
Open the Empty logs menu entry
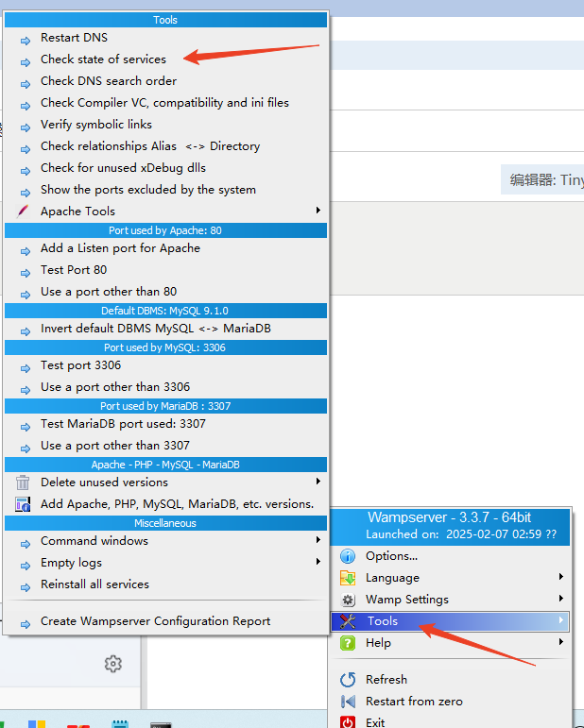click(x=166, y=563)
